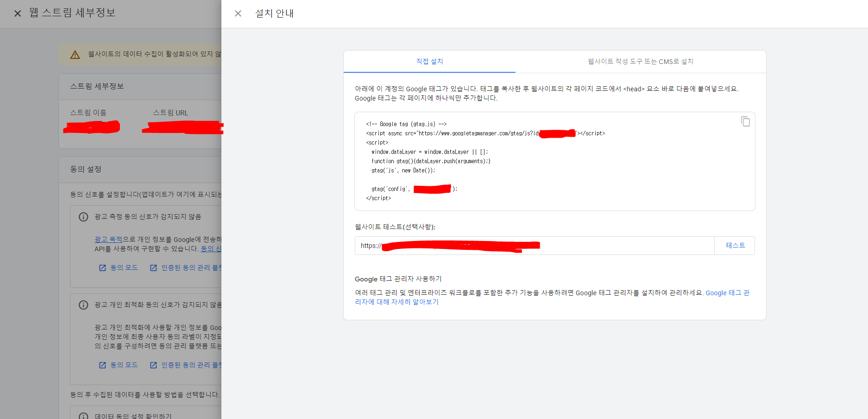The width and height of the screenshot is (868, 419).
Task: Select the 직접 설치 tab
Action: click(429, 61)
